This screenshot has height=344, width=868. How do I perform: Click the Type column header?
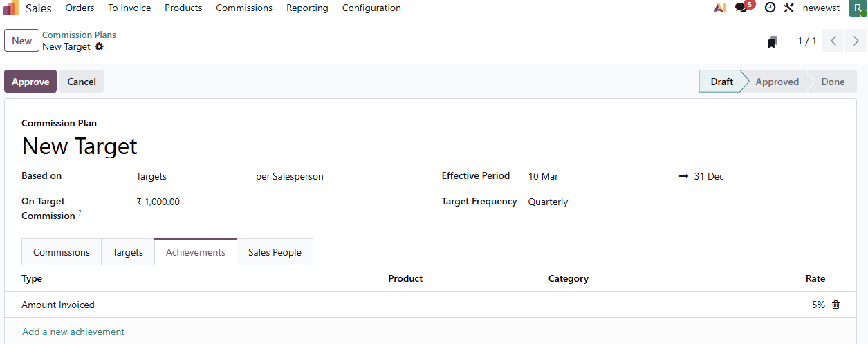tap(32, 278)
